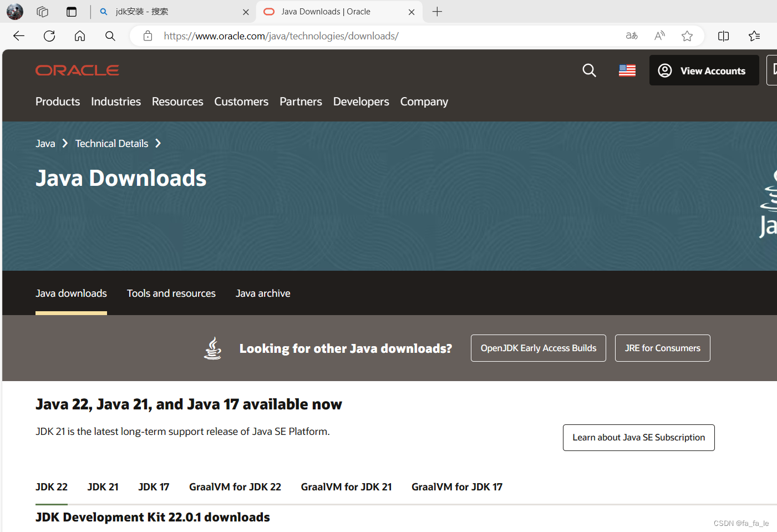This screenshot has width=777, height=532.
Task: Click the browser toolbar search icon
Action: pyautogui.click(x=110, y=36)
